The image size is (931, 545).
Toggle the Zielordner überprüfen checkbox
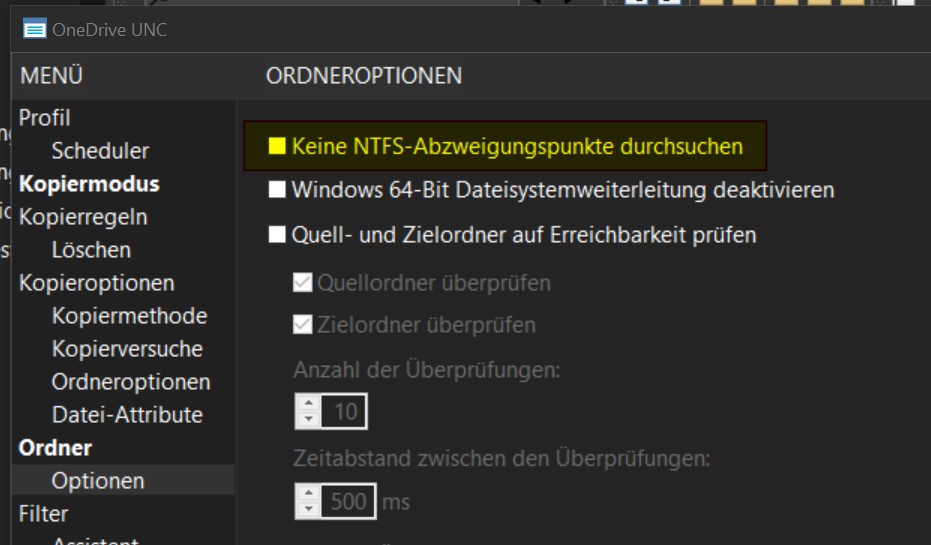(x=303, y=326)
